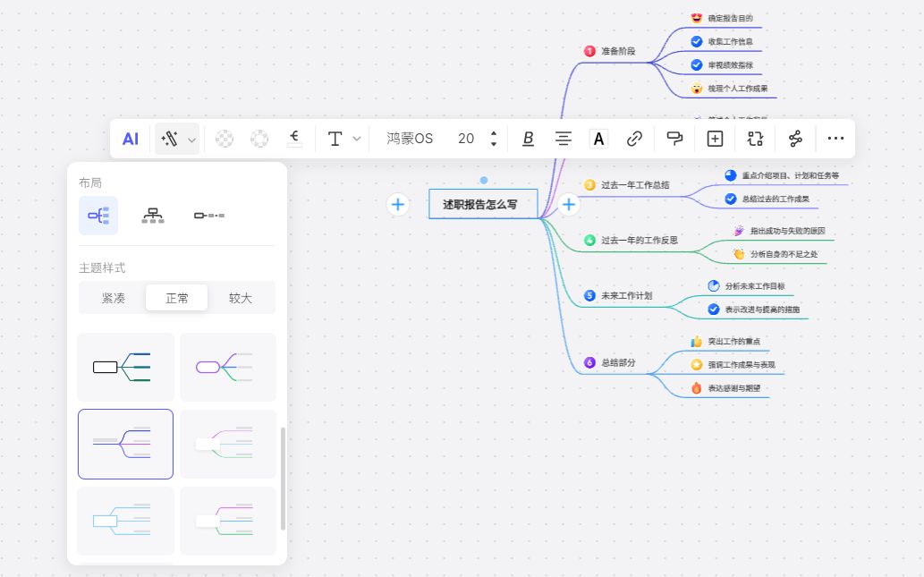Expand the style wand dropdown arrow
Screen dimensions: 924x577
191,139
